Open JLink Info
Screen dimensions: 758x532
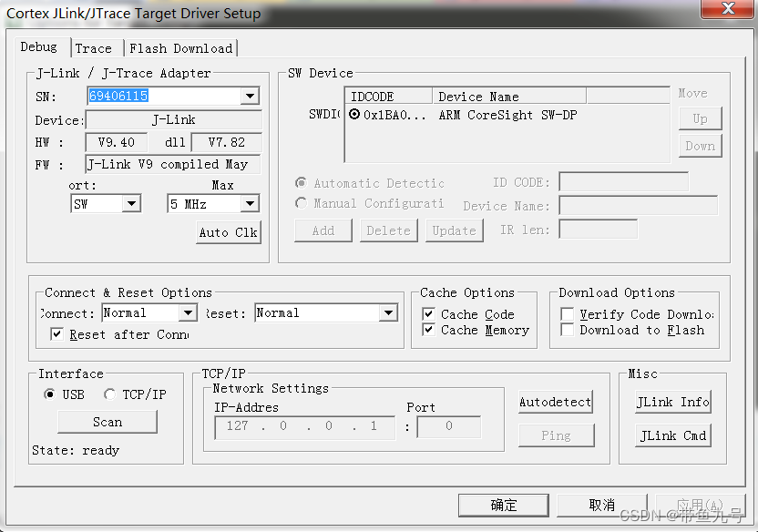(673, 402)
